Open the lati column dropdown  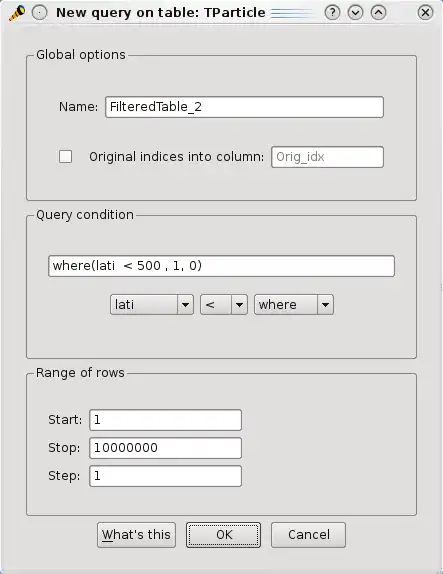coord(152,305)
